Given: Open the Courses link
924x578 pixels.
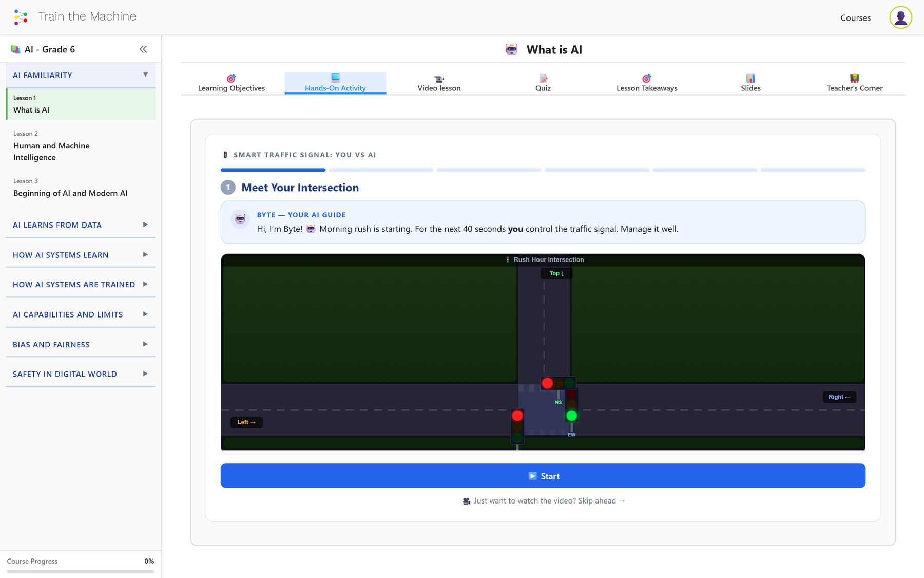Looking at the screenshot, I should (x=855, y=18).
